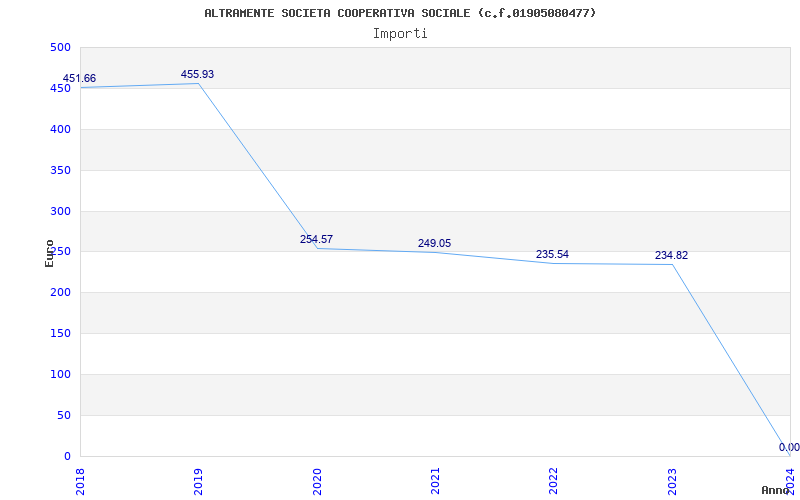This screenshot has height=500, width=800.
Task: Select the Importi subtitle text
Action: [x=400, y=34]
